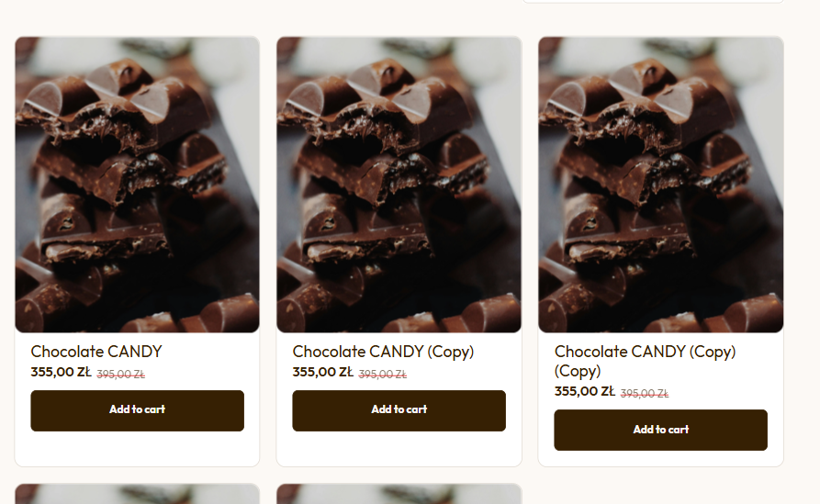Add Chocolate CANDY (Copy) to cart
The height and width of the screenshot is (504, 820).
tap(399, 410)
